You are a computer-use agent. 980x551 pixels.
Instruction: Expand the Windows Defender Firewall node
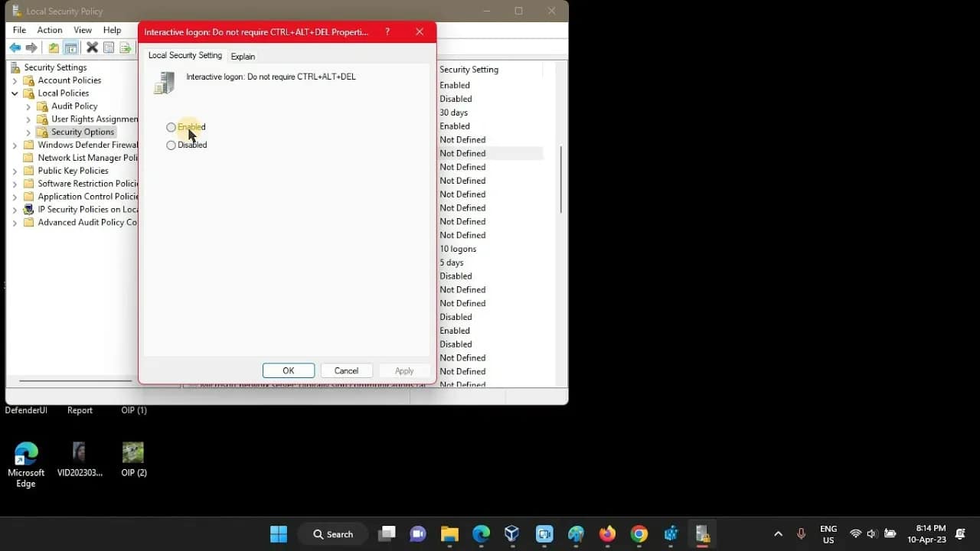click(x=14, y=145)
